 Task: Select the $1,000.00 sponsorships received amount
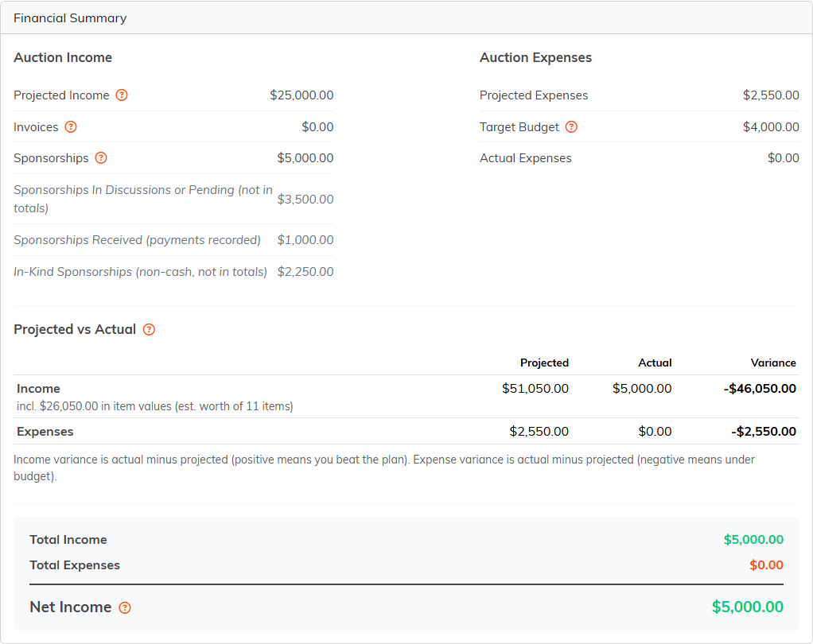tap(305, 240)
